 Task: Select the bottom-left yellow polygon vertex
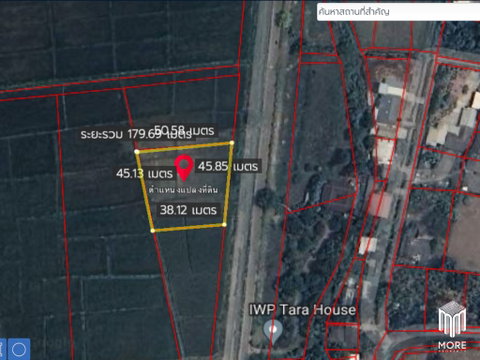coord(153,230)
